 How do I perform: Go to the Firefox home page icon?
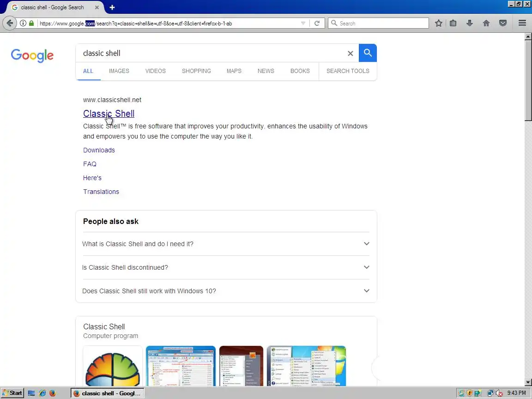pos(486,23)
